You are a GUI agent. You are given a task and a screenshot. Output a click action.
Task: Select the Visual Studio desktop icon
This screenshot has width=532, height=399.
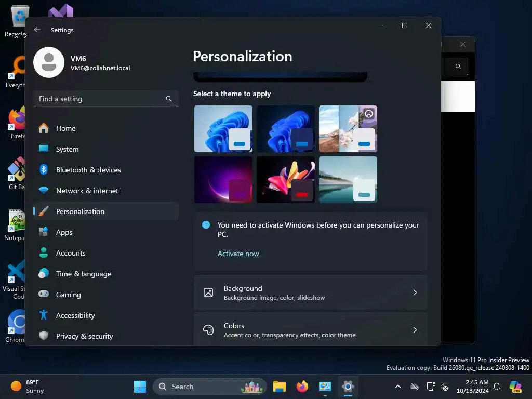(x=61, y=10)
